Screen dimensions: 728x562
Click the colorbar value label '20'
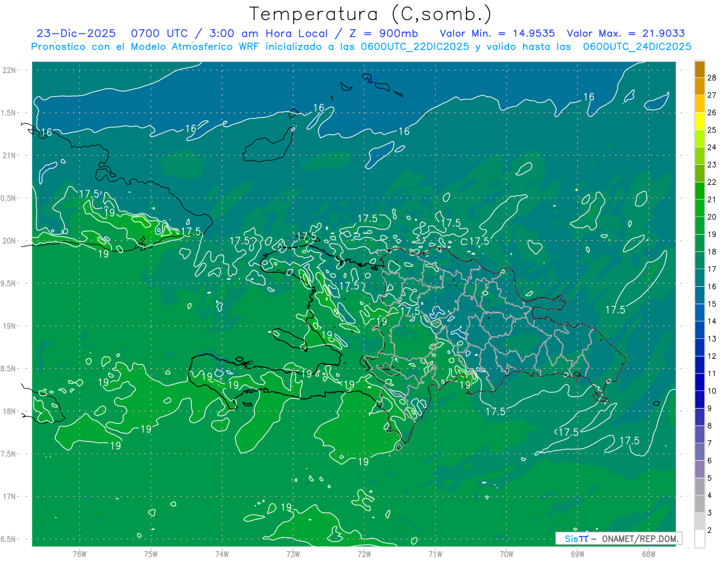pyautogui.click(x=712, y=217)
